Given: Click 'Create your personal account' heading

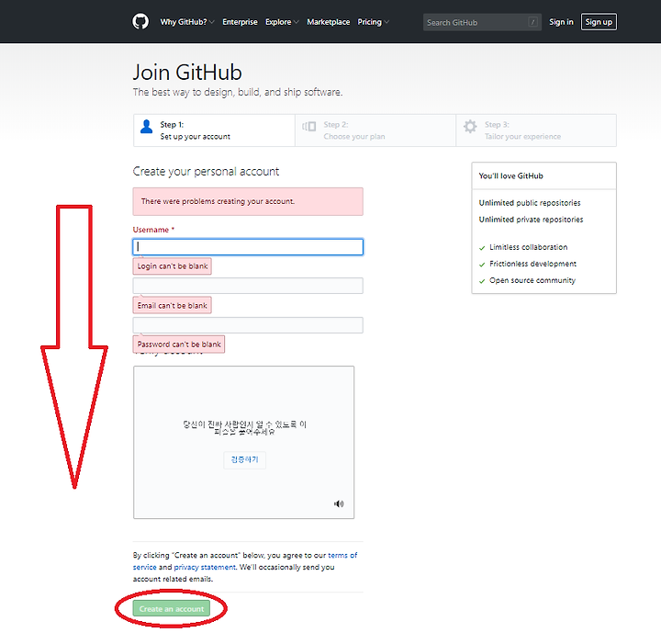Looking at the screenshot, I should pos(206,171).
